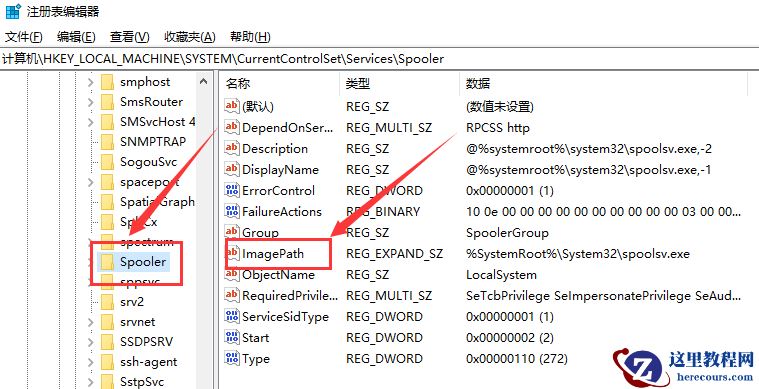
Task: Select the ImagePath value name
Action: (273, 254)
